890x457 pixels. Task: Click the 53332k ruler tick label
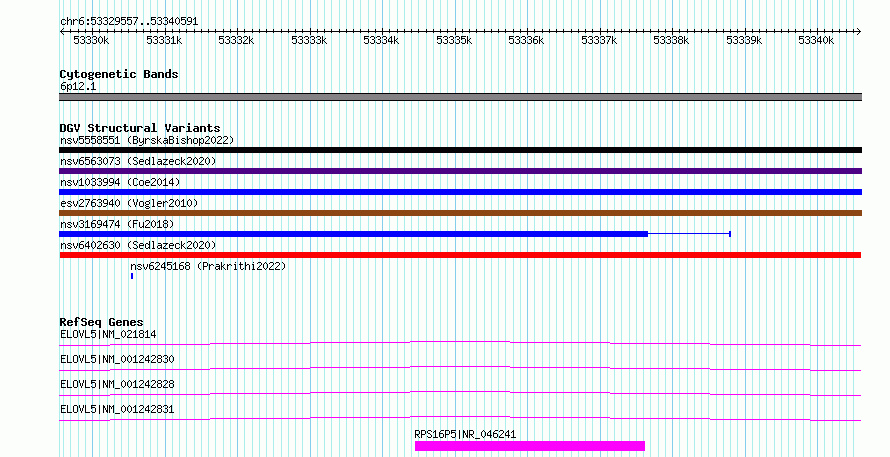click(236, 40)
